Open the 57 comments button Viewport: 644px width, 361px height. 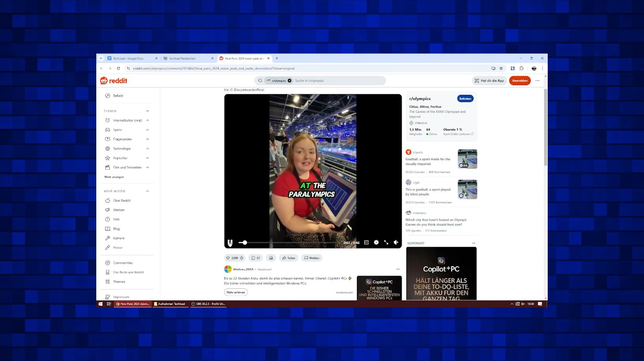click(256, 258)
